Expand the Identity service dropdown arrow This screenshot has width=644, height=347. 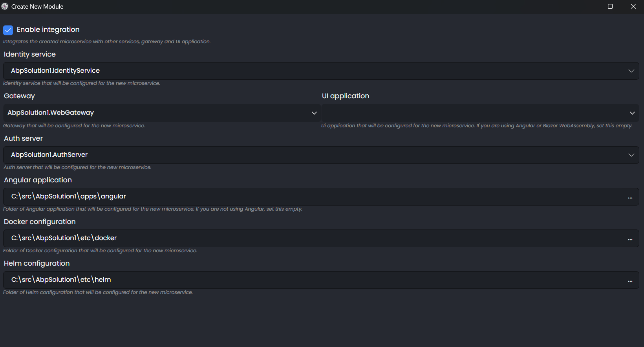pos(631,71)
